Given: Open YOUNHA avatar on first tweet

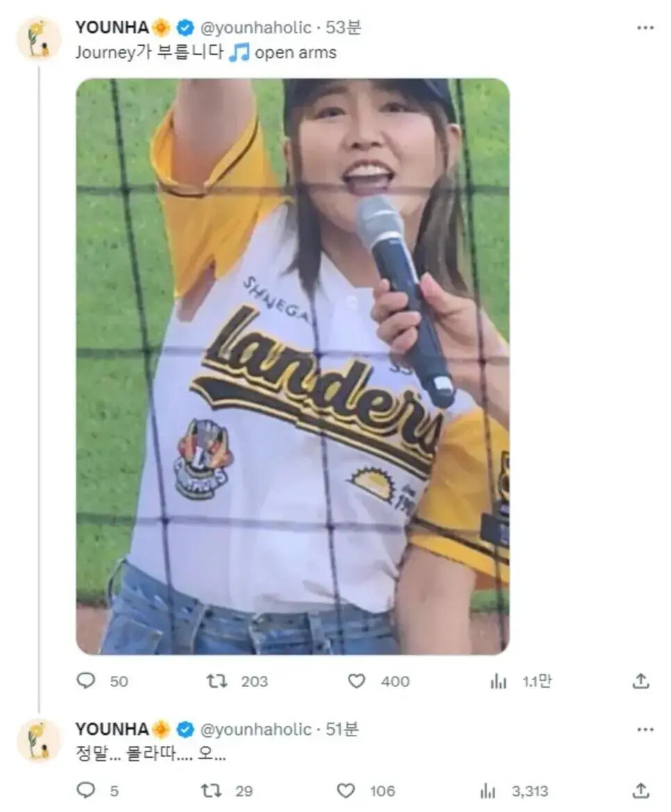Looking at the screenshot, I should click(x=39, y=39).
